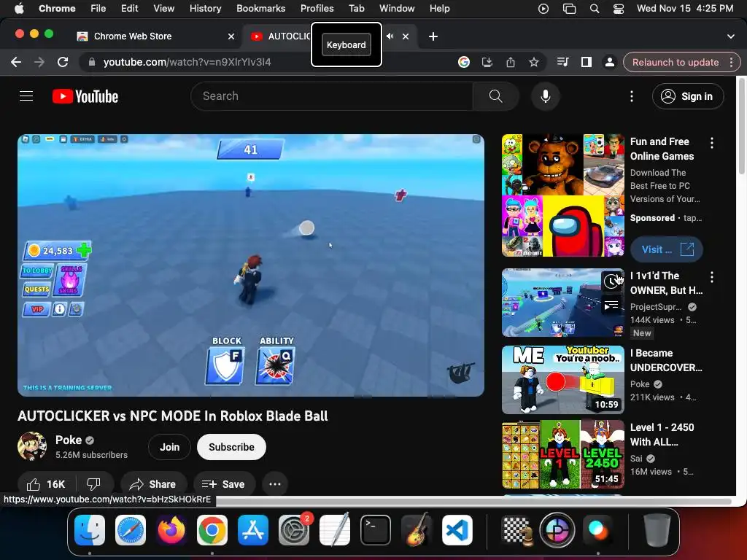Image resolution: width=747 pixels, height=560 pixels.
Task: Click the Join button
Action: [169, 447]
